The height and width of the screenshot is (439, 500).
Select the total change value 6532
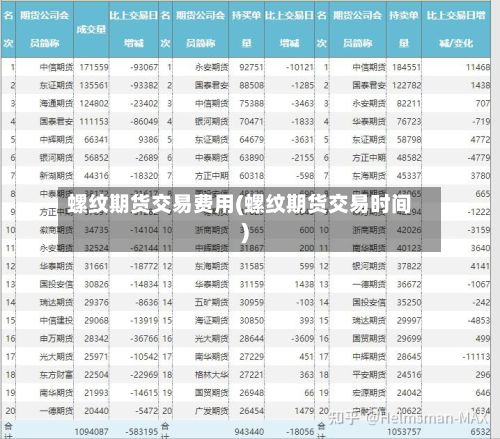coord(480,432)
